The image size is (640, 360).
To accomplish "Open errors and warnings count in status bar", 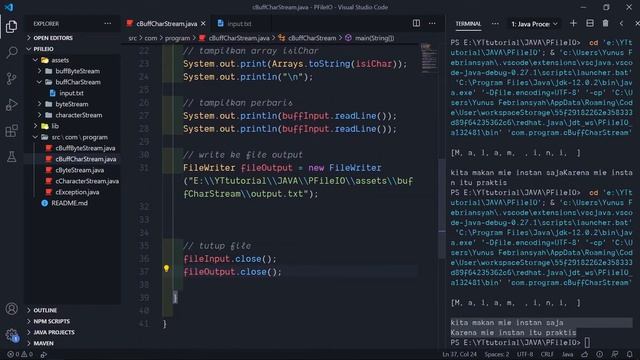I will (20, 354).
